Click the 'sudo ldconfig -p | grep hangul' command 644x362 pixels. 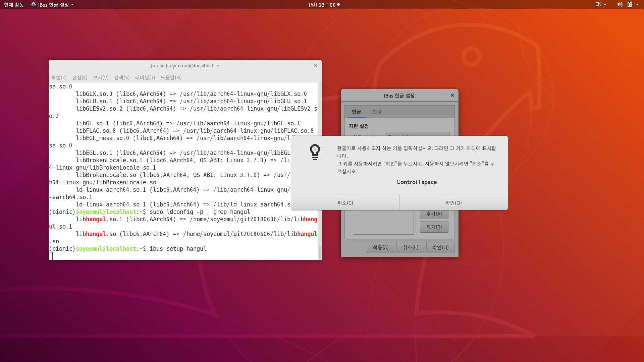pos(200,212)
